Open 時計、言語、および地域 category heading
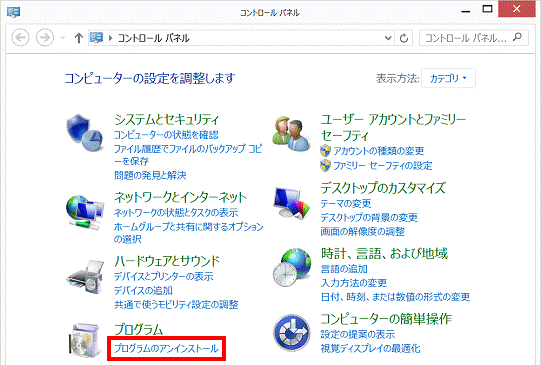Viewport: 541px width, 365px height. (x=384, y=254)
